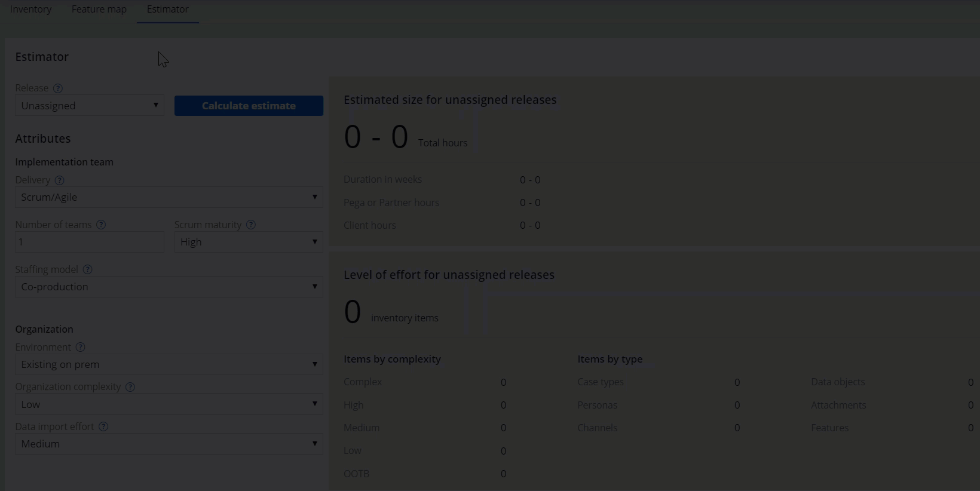Image resolution: width=980 pixels, height=491 pixels.
Task: Click the help icon next to Release
Action: (58, 88)
